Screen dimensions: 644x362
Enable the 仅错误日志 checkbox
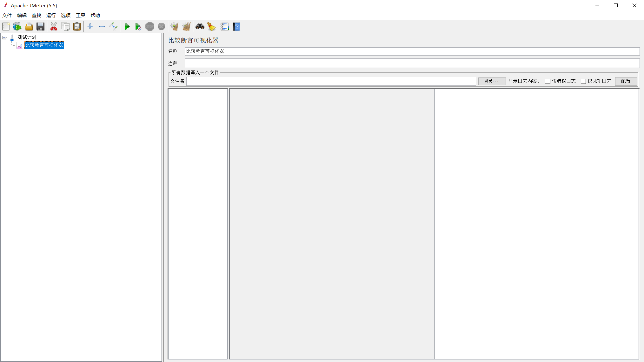pos(548,82)
